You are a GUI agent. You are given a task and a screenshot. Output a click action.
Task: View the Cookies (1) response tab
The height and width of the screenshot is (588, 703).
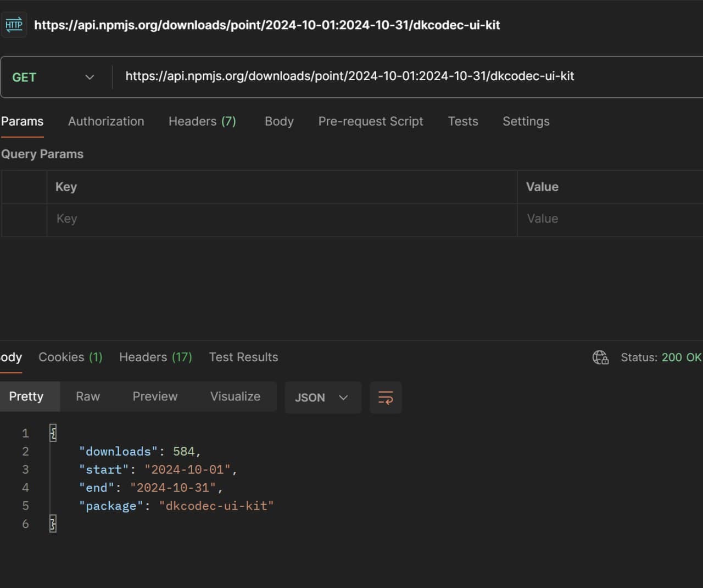pyautogui.click(x=70, y=357)
